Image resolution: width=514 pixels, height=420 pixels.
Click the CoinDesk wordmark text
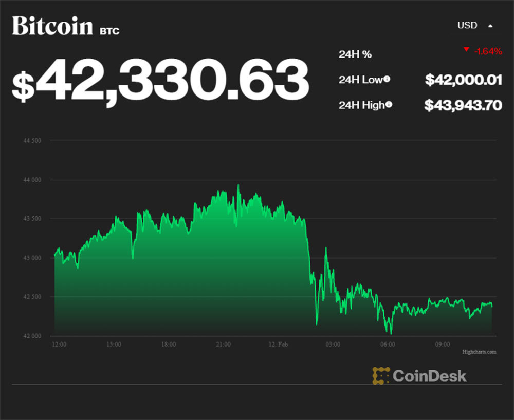tap(430, 376)
